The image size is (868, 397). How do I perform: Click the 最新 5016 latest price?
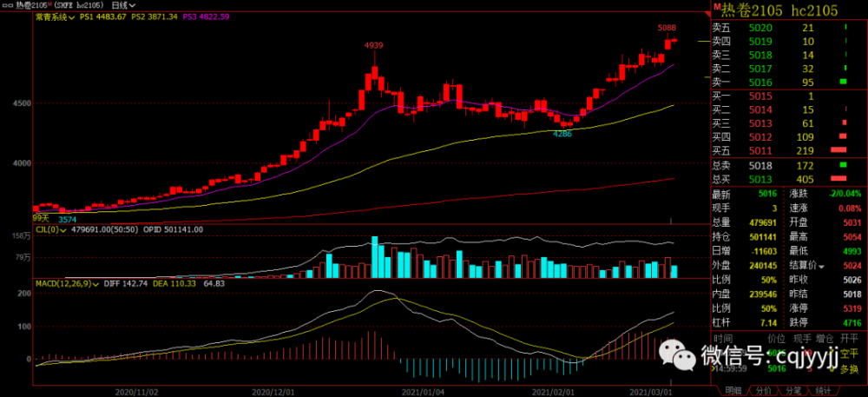click(768, 195)
